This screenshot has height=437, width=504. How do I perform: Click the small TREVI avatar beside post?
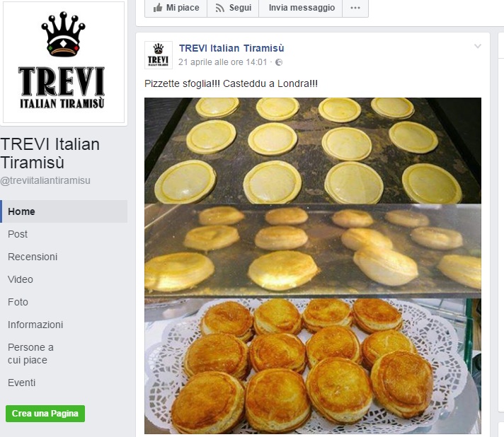(158, 55)
